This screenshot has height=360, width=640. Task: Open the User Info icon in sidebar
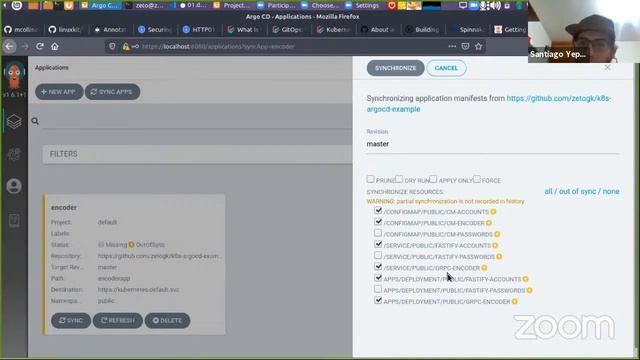pyautogui.click(x=14, y=186)
